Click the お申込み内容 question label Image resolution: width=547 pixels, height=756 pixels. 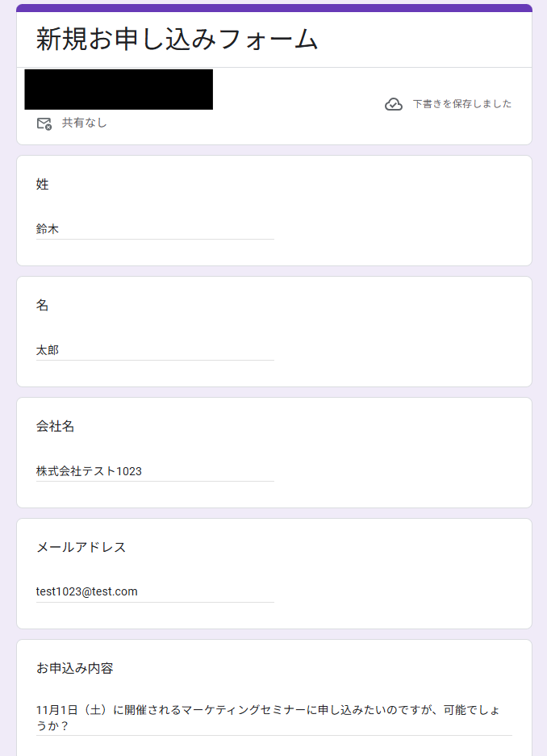click(74, 668)
